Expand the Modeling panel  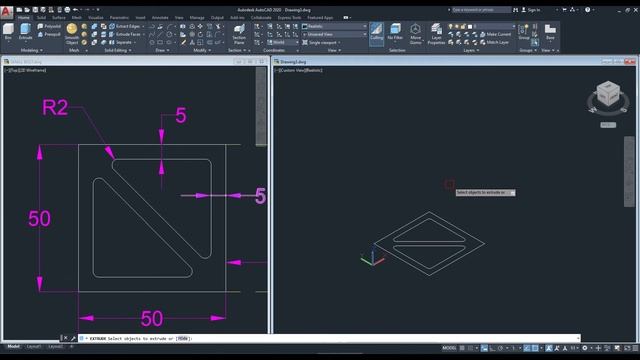pyautogui.click(x=31, y=50)
